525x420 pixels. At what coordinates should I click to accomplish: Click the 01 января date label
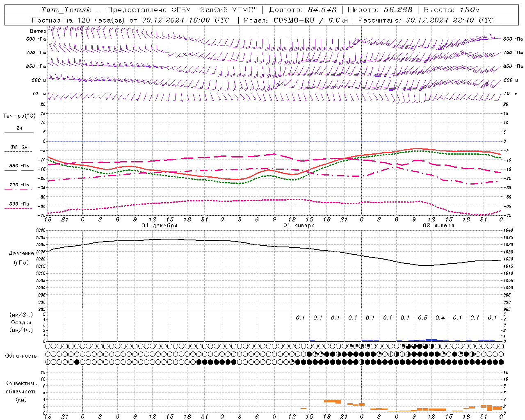click(299, 226)
